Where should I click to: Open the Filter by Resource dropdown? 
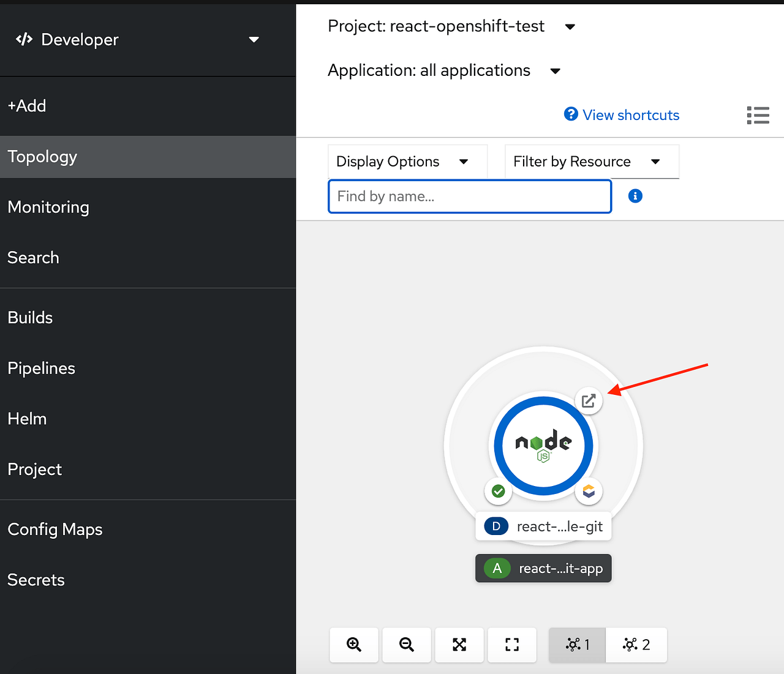point(592,162)
